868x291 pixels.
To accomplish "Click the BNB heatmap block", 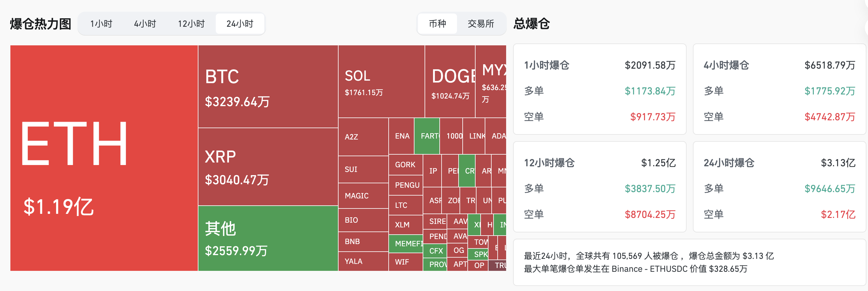I will coord(363,242).
